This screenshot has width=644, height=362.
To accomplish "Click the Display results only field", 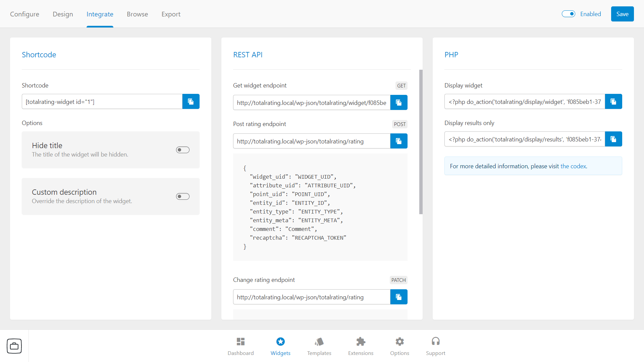I will [x=525, y=139].
